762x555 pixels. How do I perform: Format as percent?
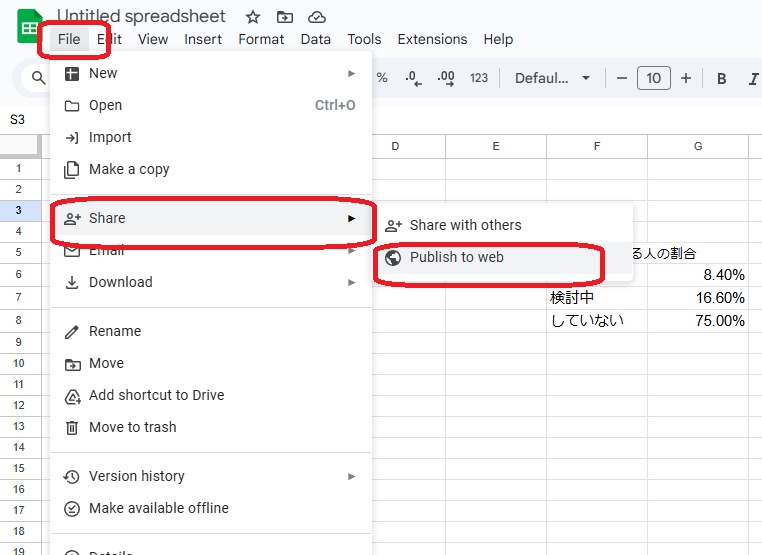[x=382, y=78]
